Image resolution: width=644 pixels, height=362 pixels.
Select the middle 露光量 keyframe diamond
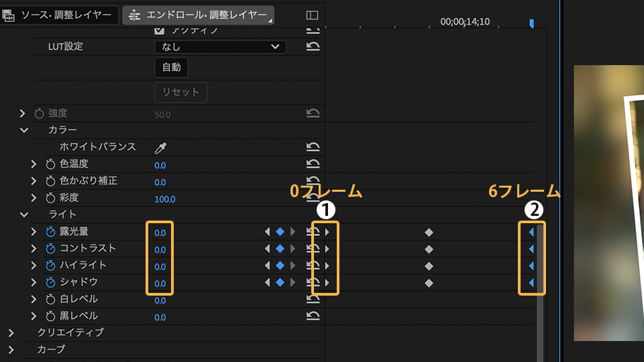click(x=429, y=233)
